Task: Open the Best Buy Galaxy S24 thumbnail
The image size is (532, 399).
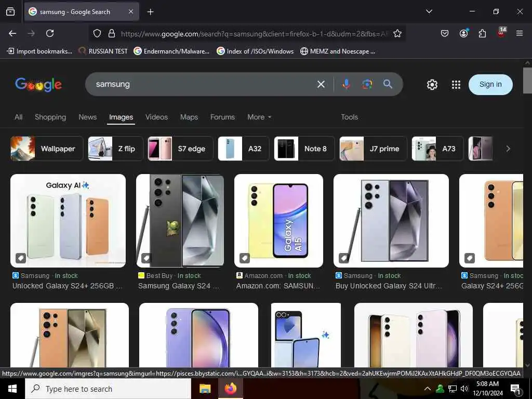Action: coord(180,221)
